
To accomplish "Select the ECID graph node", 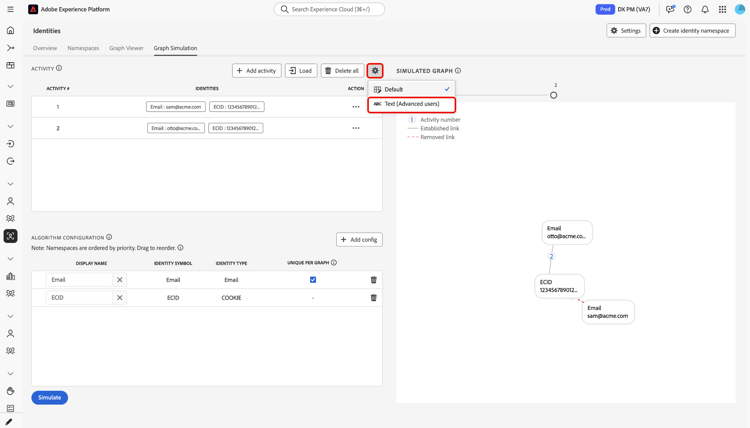I will [559, 286].
